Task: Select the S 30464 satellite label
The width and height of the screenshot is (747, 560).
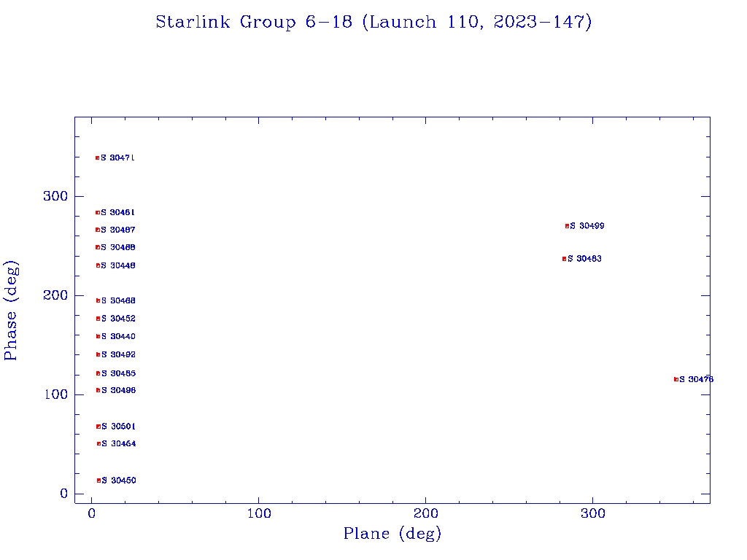Action: [119, 444]
